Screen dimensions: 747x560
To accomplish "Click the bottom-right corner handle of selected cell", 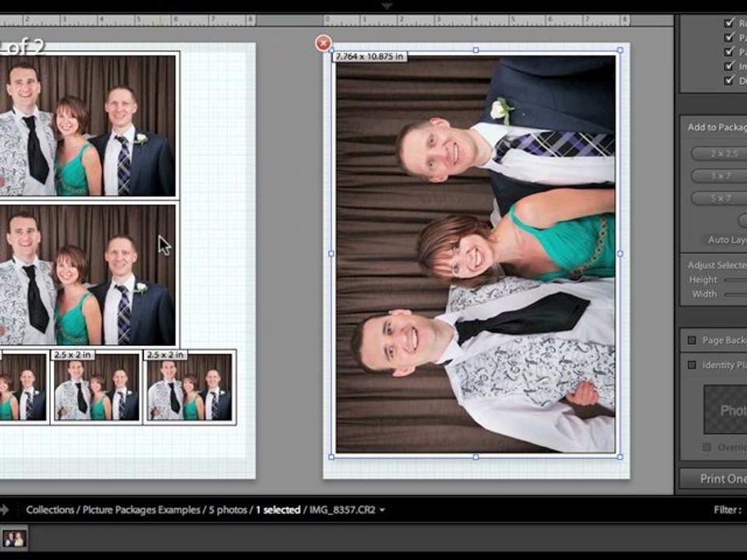I will [x=620, y=457].
